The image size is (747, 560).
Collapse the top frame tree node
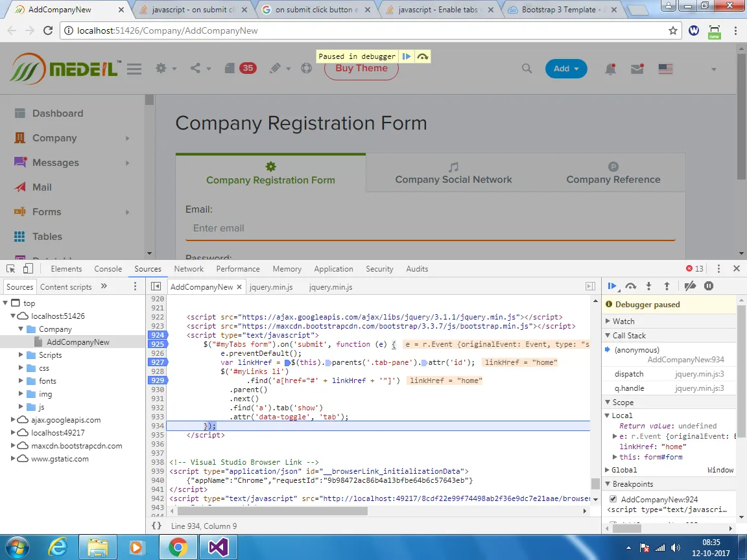coord(5,303)
